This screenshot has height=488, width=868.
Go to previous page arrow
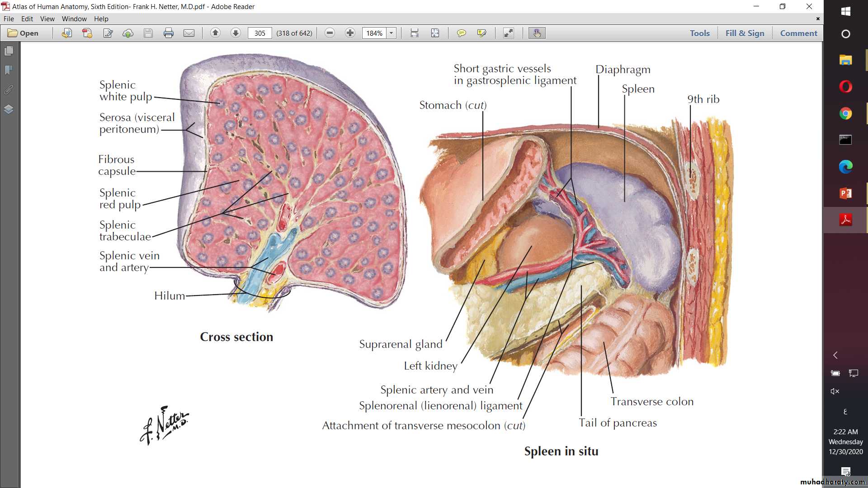click(x=215, y=33)
